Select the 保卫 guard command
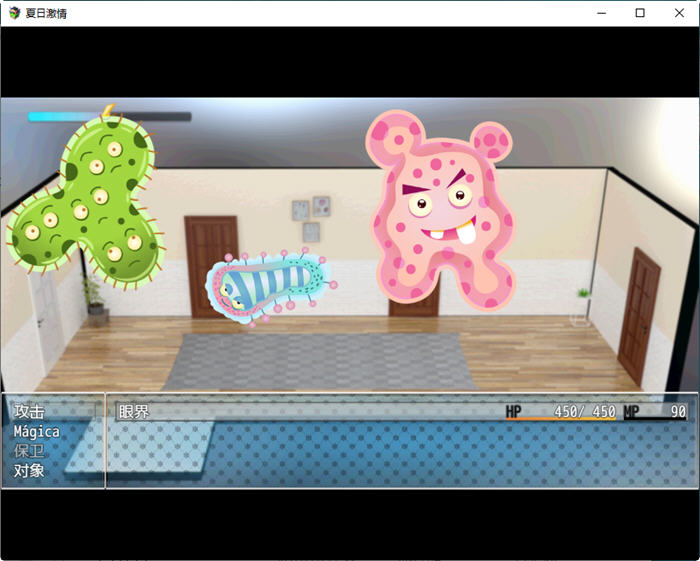The width and height of the screenshot is (700, 561). [x=30, y=451]
